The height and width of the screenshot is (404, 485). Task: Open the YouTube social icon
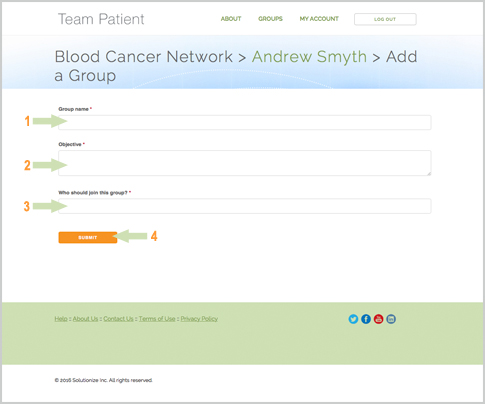pyautogui.click(x=378, y=319)
